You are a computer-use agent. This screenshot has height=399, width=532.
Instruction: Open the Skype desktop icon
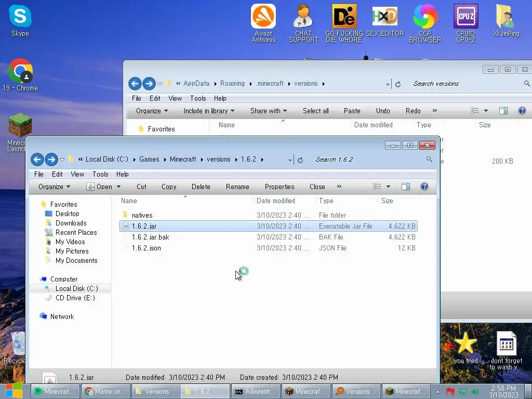point(20,20)
